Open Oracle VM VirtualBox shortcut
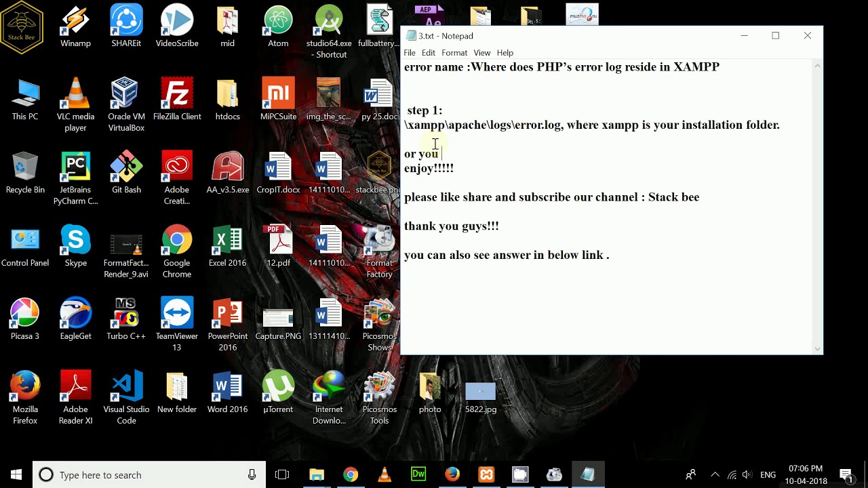This screenshot has height=488, width=868. point(126,104)
